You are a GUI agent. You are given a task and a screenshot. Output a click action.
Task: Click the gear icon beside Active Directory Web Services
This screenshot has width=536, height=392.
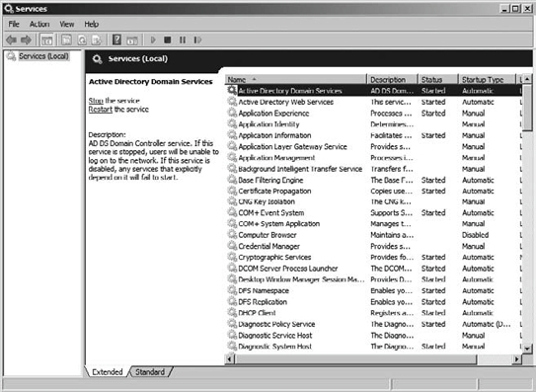point(232,102)
